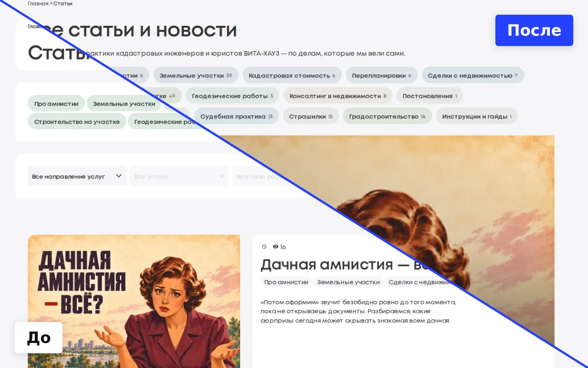Click the eye views icon showing 16
Image resolution: width=588 pixels, height=368 pixels.
coord(276,247)
